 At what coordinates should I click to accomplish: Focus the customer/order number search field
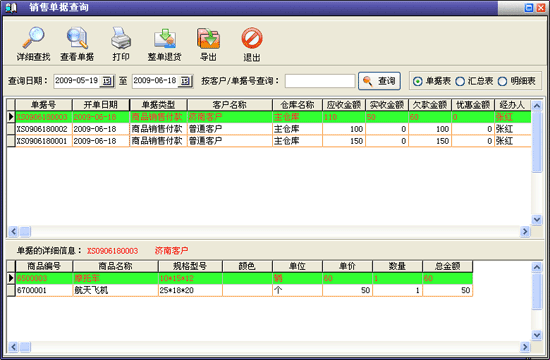click(320, 81)
